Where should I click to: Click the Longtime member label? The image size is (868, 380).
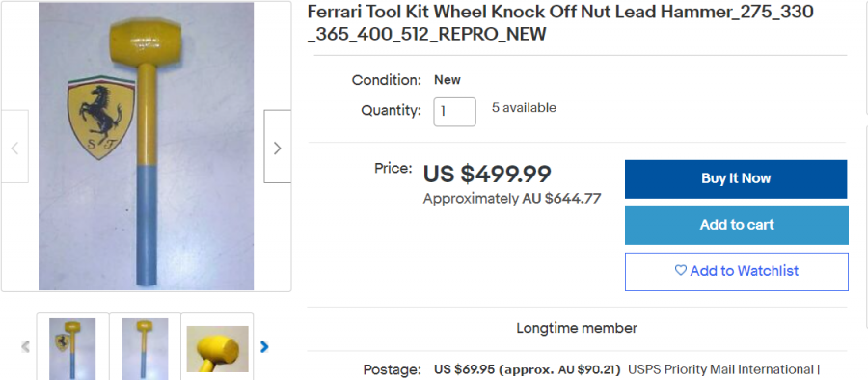577,328
